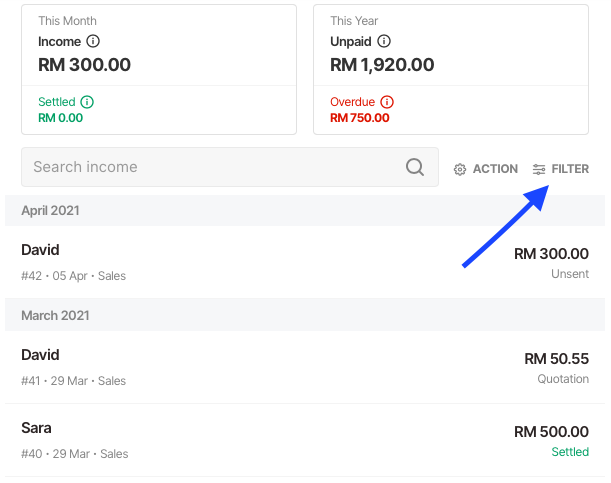This screenshot has height=483, width=611.
Task: Click the info icon next to Income
Action: tap(93, 41)
